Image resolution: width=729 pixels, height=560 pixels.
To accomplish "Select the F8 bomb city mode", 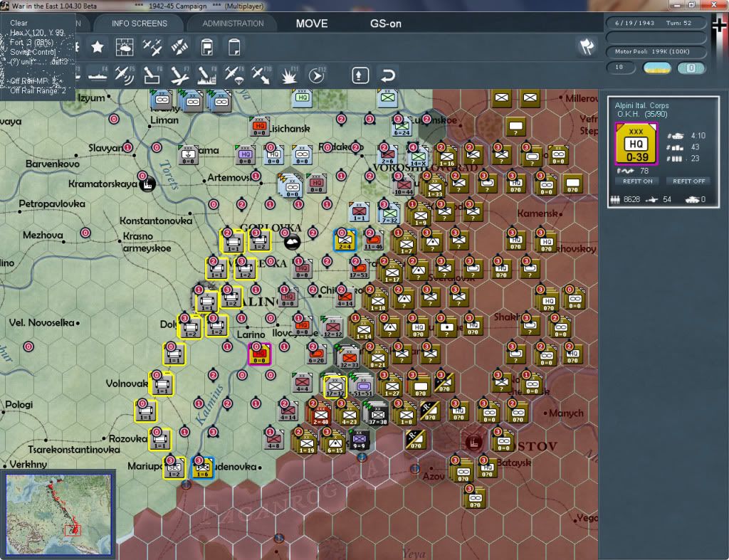I will tap(207, 75).
